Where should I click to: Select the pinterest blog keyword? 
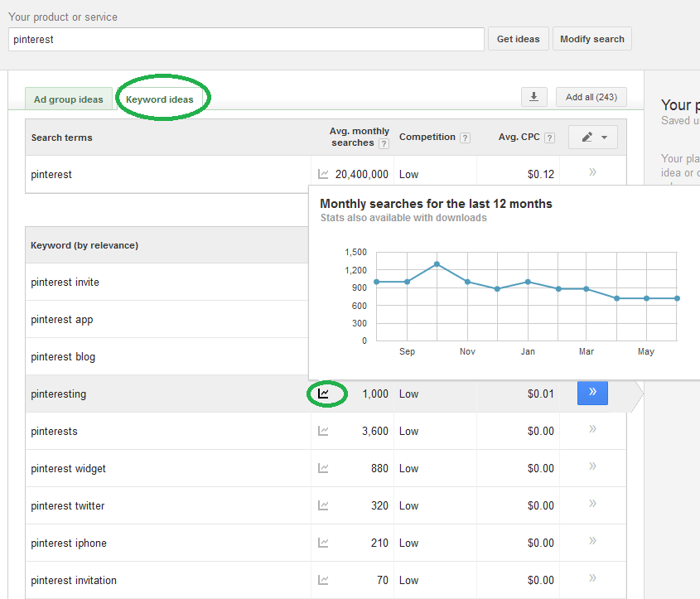pos(63,356)
